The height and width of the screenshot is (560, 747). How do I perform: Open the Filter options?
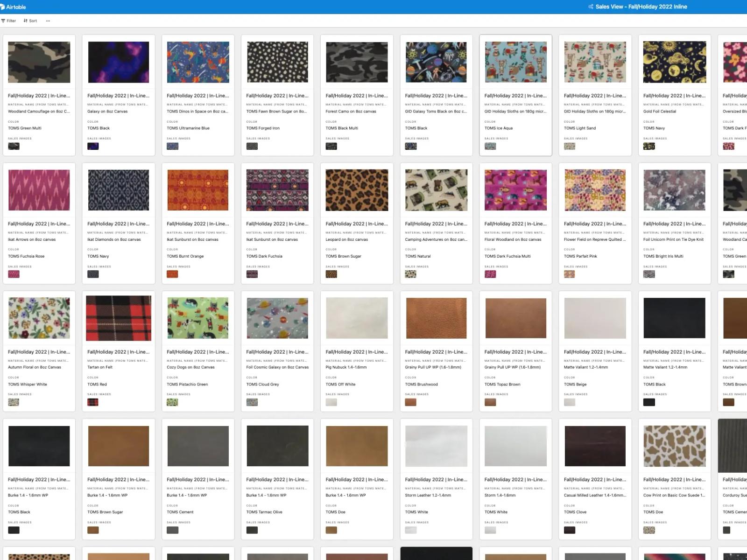8,21
